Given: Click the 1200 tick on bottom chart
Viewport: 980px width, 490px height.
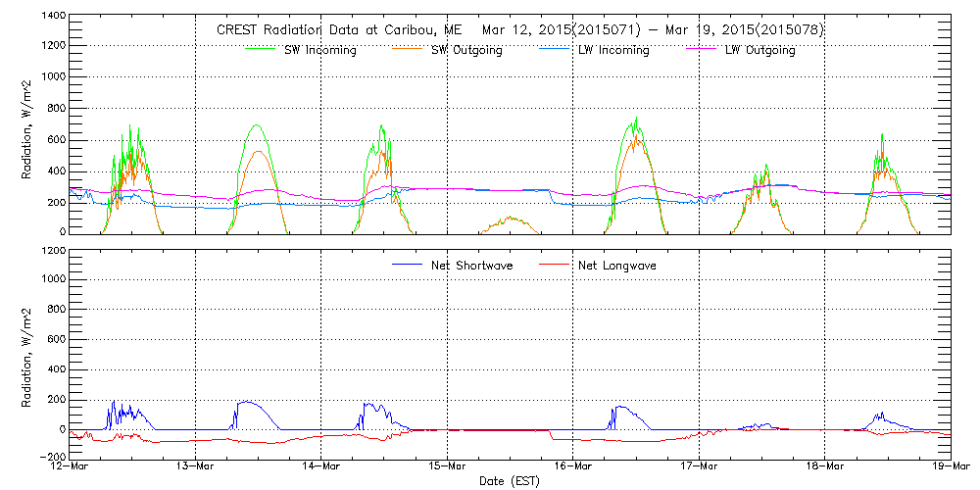Looking at the screenshot, I should pos(53,251).
